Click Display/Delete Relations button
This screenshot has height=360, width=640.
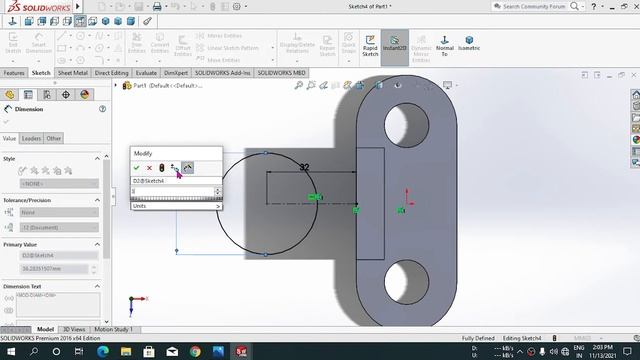tap(297, 43)
